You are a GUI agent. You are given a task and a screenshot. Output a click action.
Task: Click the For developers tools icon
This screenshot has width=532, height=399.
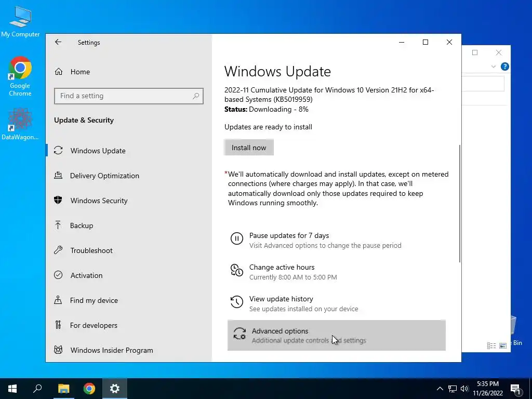click(58, 325)
